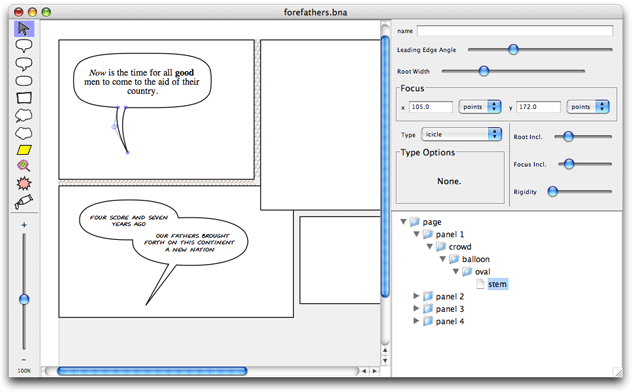Select the square panel tool
632x392 pixels.
point(24,97)
